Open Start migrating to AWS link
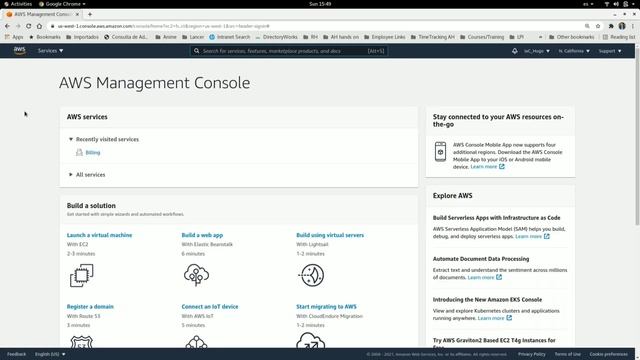 pyautogui.click(x=326, y=307)
